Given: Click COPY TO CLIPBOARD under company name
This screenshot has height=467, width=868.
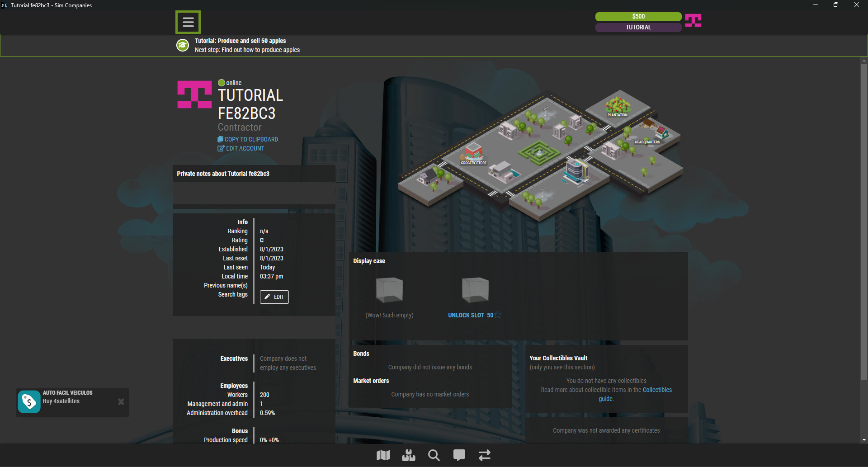Looking at the screenshot, I should point(247,139).
